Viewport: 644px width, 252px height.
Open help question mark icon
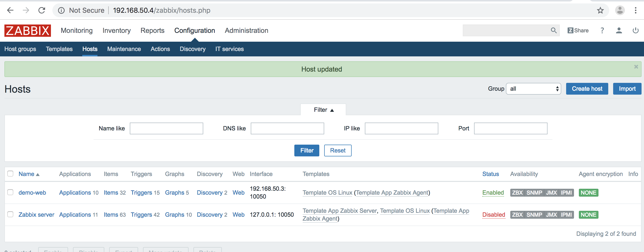coord(602,31)
